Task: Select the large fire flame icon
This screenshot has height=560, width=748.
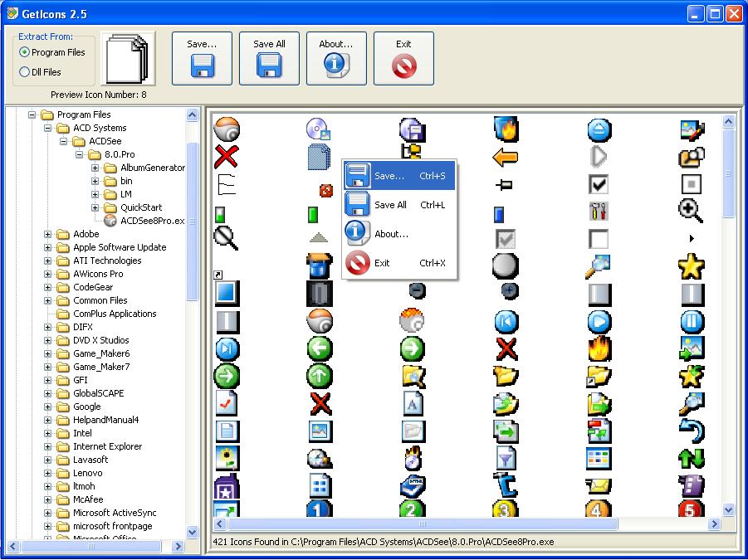Action: tap(599, 348)
